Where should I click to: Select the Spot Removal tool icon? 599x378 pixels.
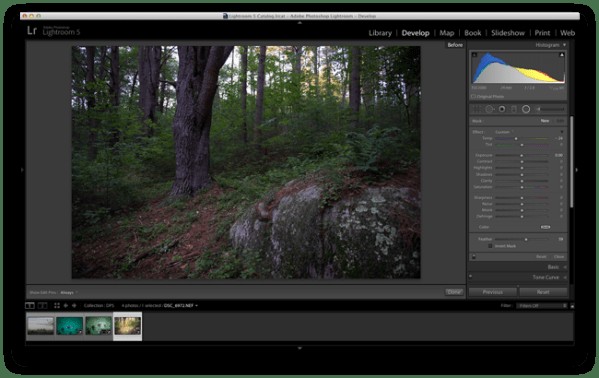489,109
